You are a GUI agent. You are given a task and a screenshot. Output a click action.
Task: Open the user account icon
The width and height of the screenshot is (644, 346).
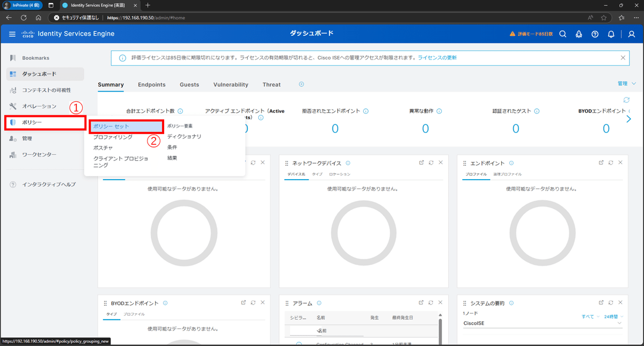coord(631,34)
